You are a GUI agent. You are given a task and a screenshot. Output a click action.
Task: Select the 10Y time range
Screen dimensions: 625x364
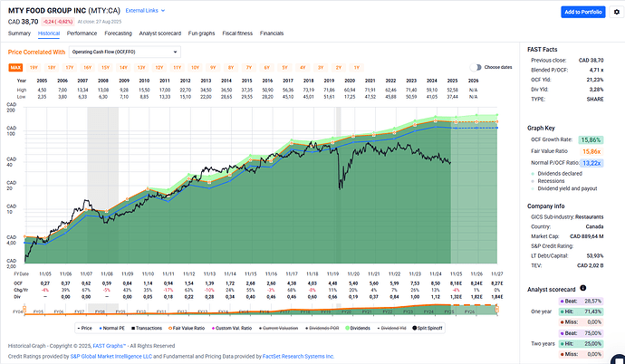[195, 68]
